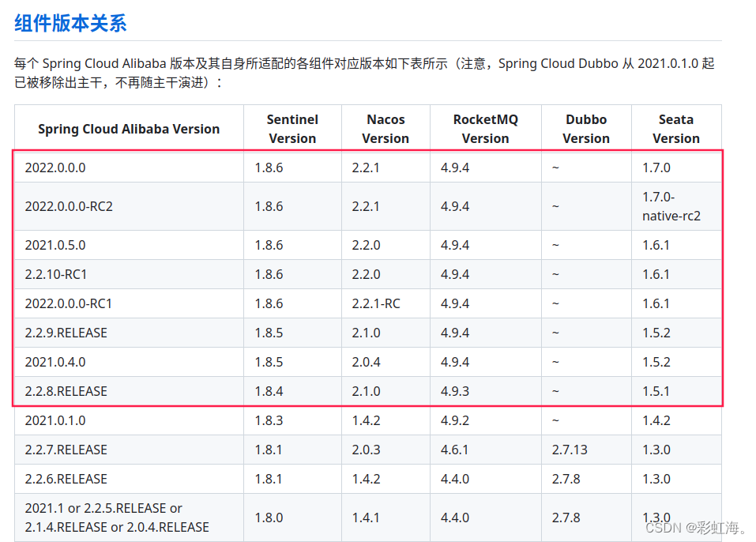Click Seata value 1.4.2 in 2021.0.1.0 row
The image size is (756, 542).
click(x=656, y=420)
